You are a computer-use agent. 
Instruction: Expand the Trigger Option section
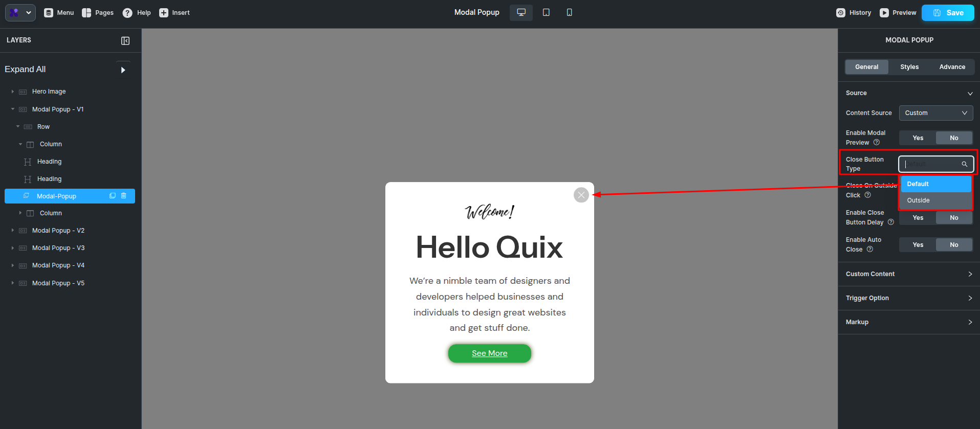909,298
